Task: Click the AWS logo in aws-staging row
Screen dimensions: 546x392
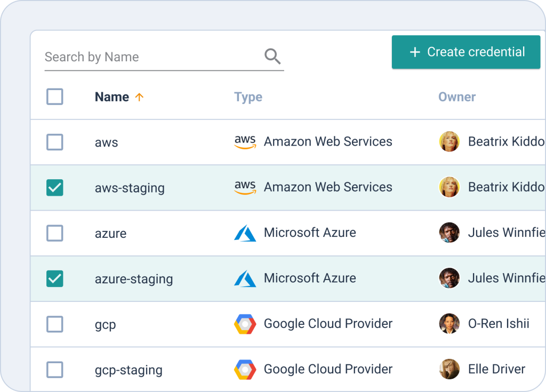Action: 245,188
